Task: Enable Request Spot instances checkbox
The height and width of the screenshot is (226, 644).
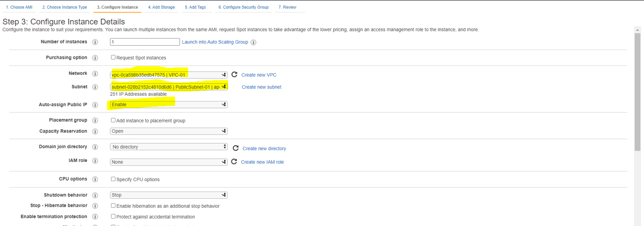Action: click(113, 57)
